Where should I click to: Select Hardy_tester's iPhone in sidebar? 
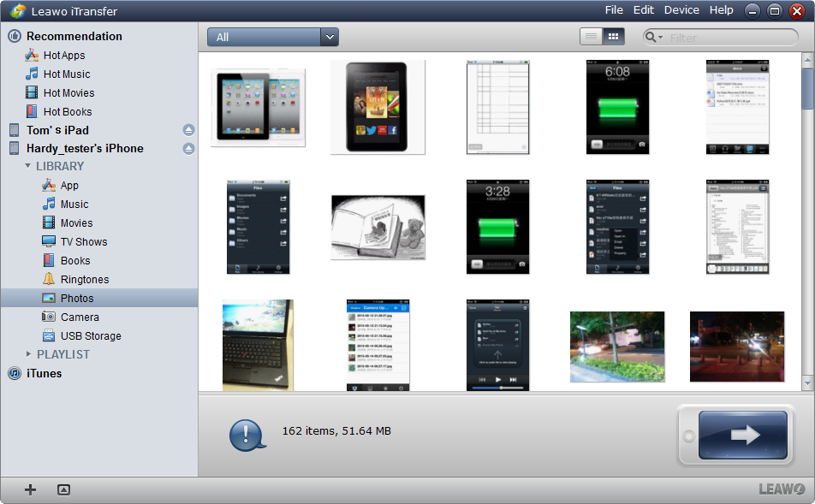(85, 149)
